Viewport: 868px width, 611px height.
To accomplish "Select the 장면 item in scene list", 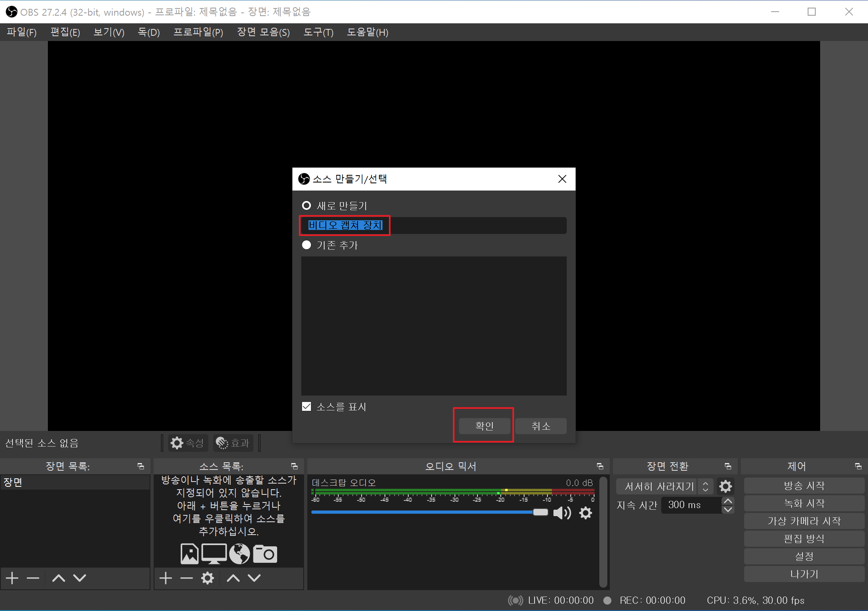I will [x=75, y=482].
